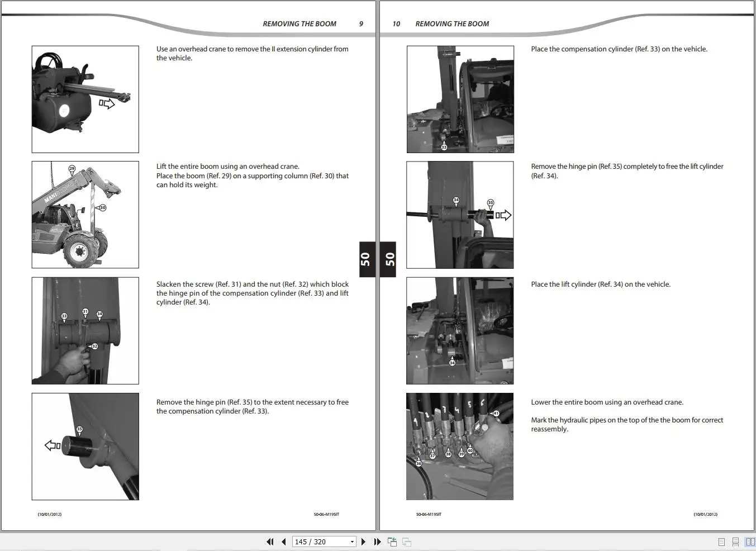Click the image of hinge pin pulled from lift cylinder
This screenshot has height=551, width=756.
[460, 215]
